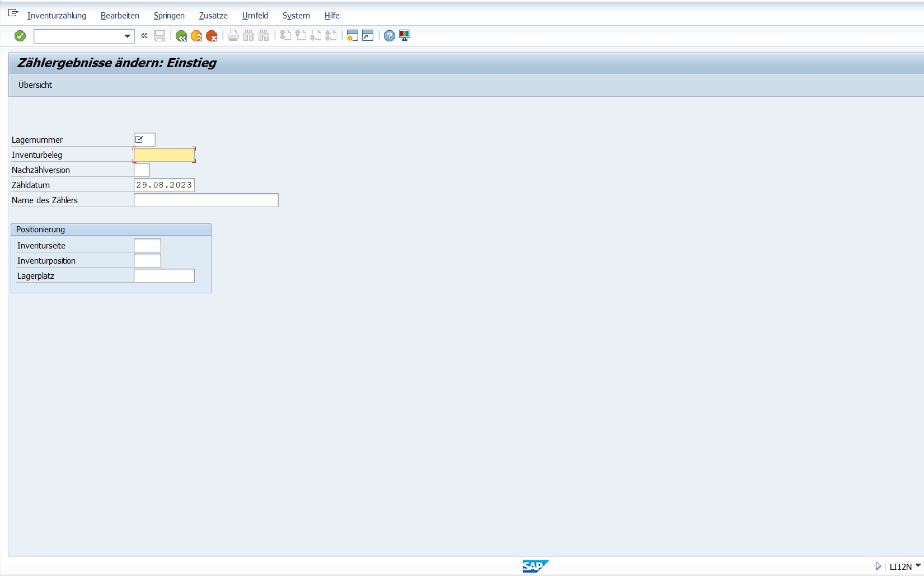
Task: Open the Zusätze menu
Action: click(x=213, y=16)
